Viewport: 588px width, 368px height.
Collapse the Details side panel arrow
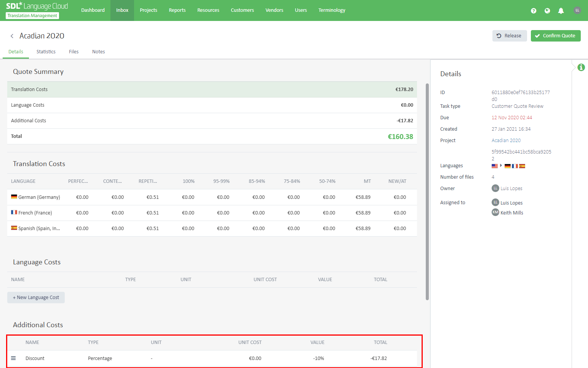[573, 67]
